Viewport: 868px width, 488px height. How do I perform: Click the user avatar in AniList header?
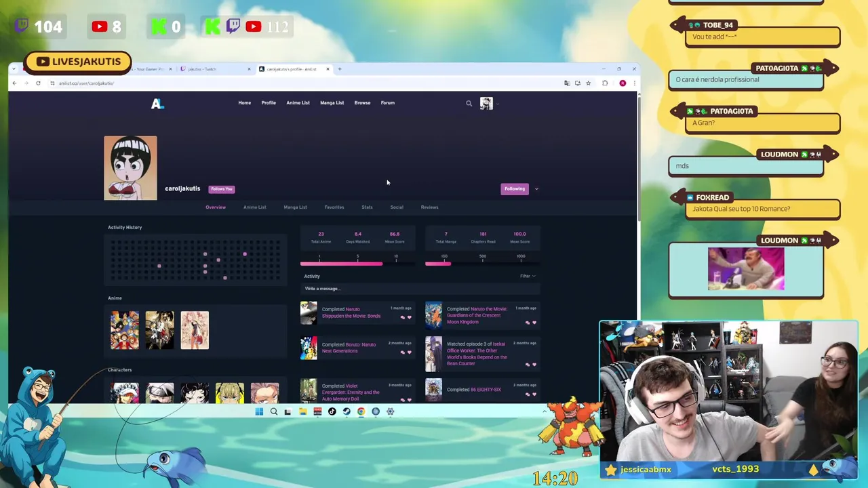(x=486, y=103)
